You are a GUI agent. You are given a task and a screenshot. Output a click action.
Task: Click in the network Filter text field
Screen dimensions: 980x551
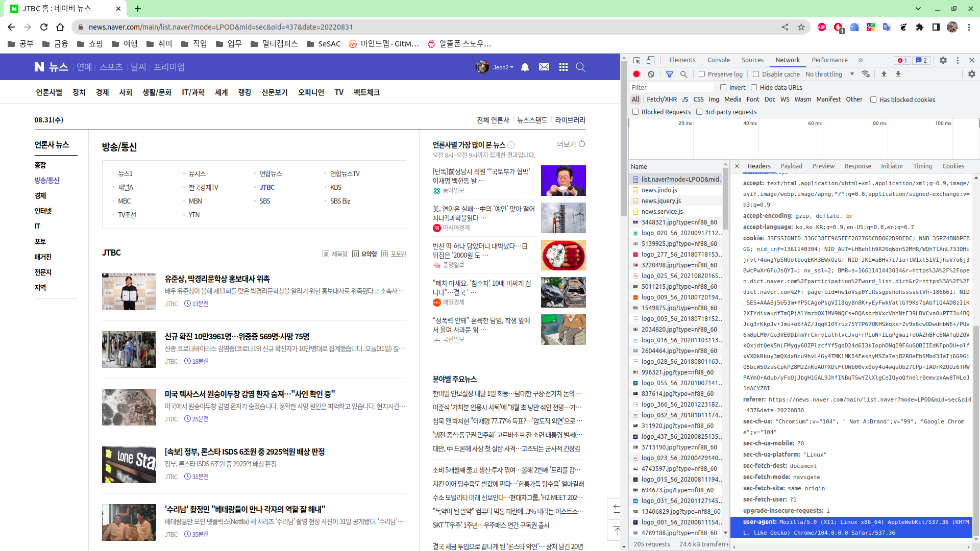click(671, 88)
